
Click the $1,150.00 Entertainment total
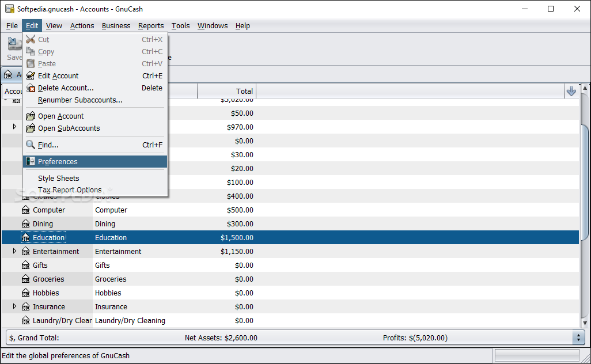point(237,251)
